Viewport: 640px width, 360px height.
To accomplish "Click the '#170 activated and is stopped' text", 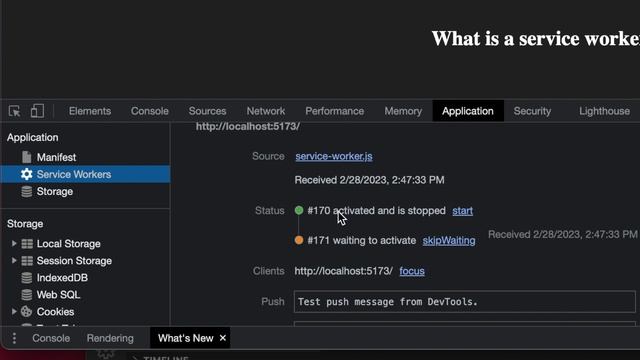I will click(x=376, y=211).
